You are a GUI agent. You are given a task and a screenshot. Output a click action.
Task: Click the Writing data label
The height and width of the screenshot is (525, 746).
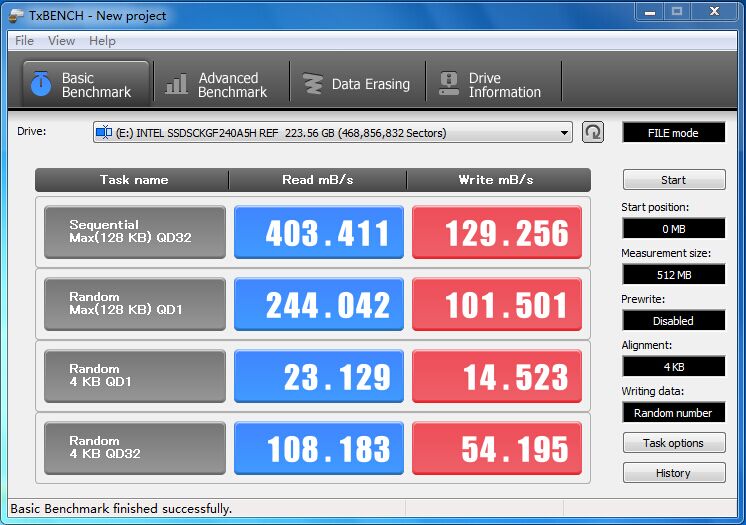[x=653, y=391]
